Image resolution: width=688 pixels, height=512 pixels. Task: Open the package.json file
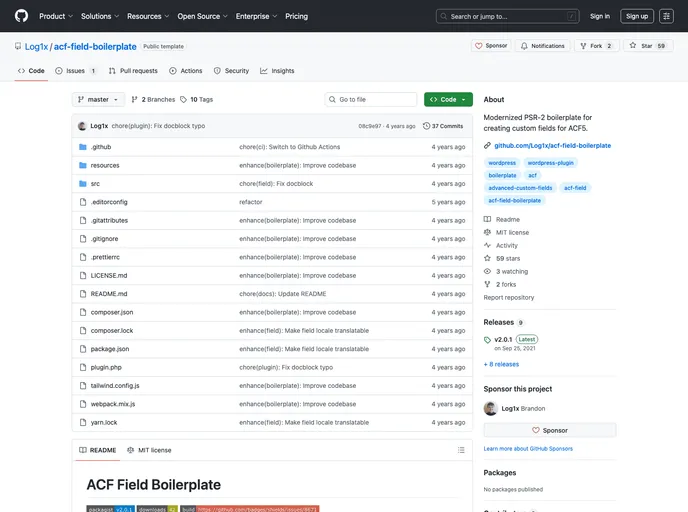pyautogui.click(x=110, y=349)
